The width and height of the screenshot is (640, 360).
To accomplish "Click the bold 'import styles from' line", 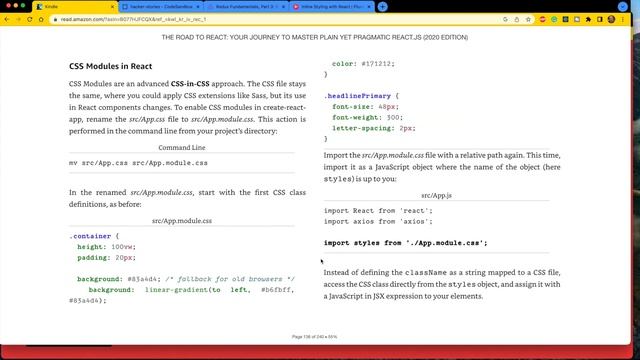I will 405,243.
